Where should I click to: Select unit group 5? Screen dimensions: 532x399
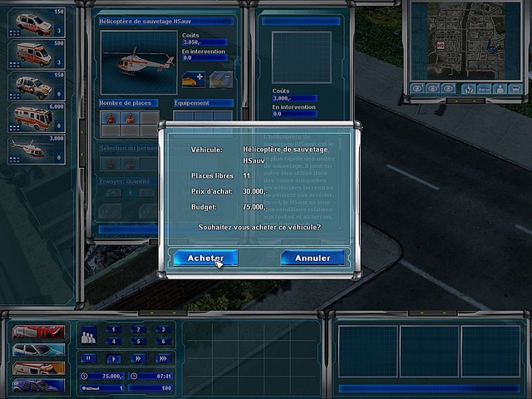(138, 342)
